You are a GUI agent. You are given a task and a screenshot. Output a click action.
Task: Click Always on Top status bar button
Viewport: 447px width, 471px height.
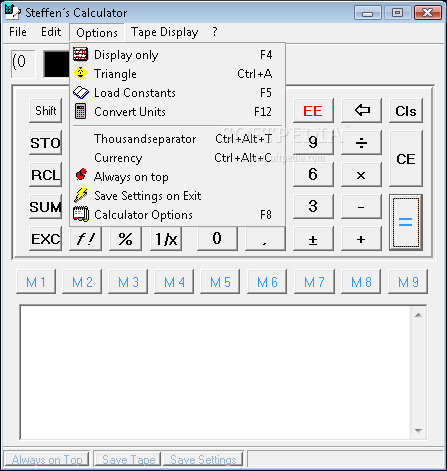coord(47,459)
